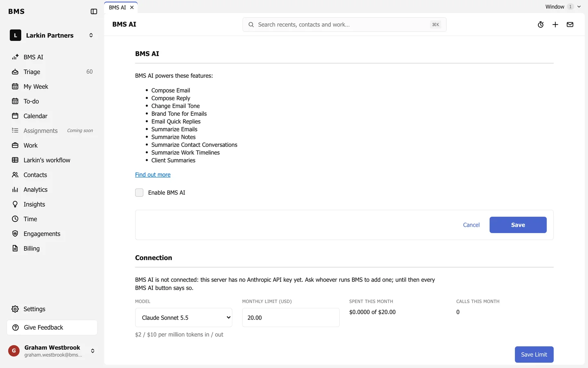Toggle the sidebar collapse icon
588x368 pixels.
[94, 11]
